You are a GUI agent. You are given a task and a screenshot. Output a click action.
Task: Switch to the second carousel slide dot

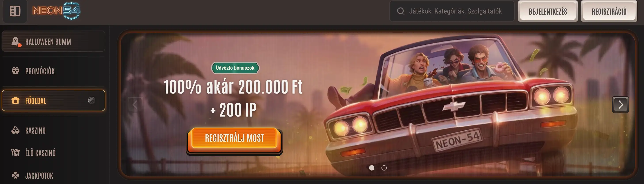coord(384,168)
